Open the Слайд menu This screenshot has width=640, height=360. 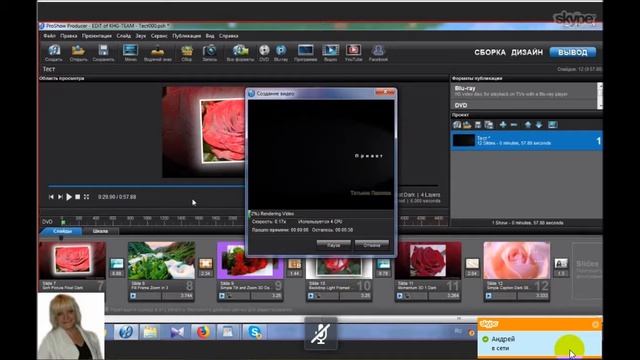(124, 36)
